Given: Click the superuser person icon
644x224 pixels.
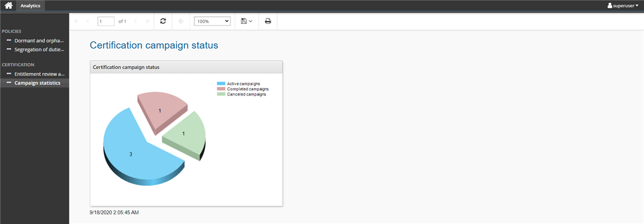Looking at the screenshot, I should pyautogui.click(x=610, y=6).
